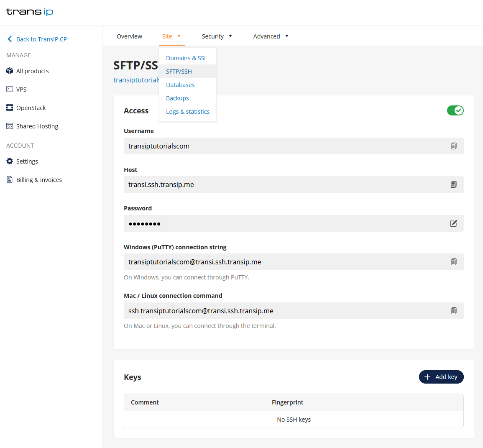Screen dimensions: 483x448
Task: Click the Advanced tab label
Action: point(266,36)
